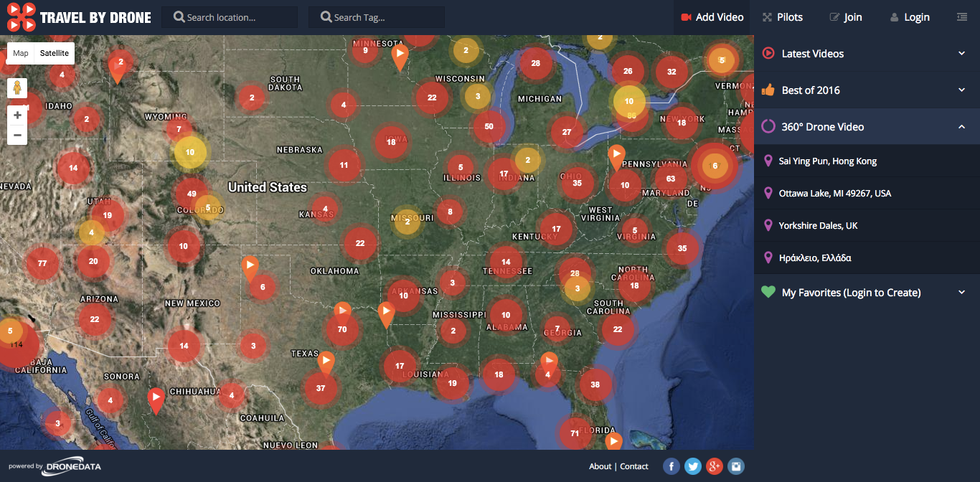980x482 pixels.
Task: Open the Pilots menu item
Action: pyautogui.click(x=782, y=17)
